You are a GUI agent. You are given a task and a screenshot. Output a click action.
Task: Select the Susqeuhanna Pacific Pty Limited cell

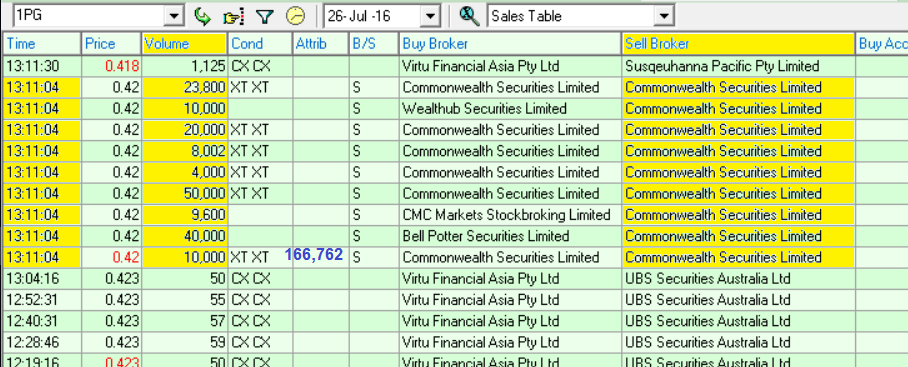[x=738, y=66]
